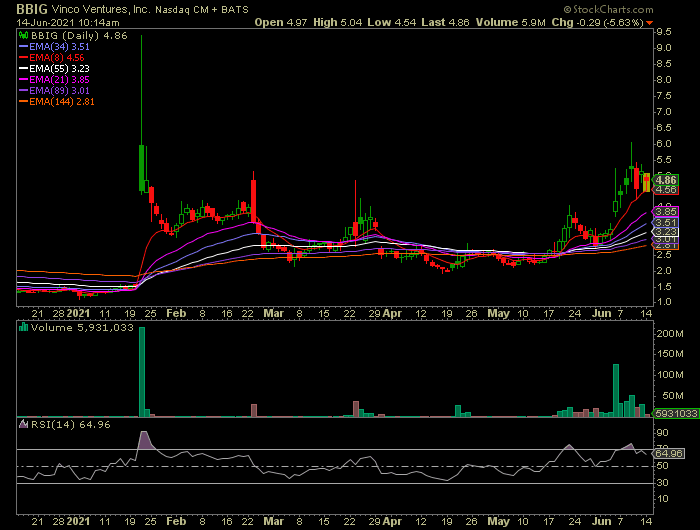Image resolution: width=700 pixels, height=530 pixels.
Task: Click the 64.96 RSI axis tag
Action: [x=668, y=453]
